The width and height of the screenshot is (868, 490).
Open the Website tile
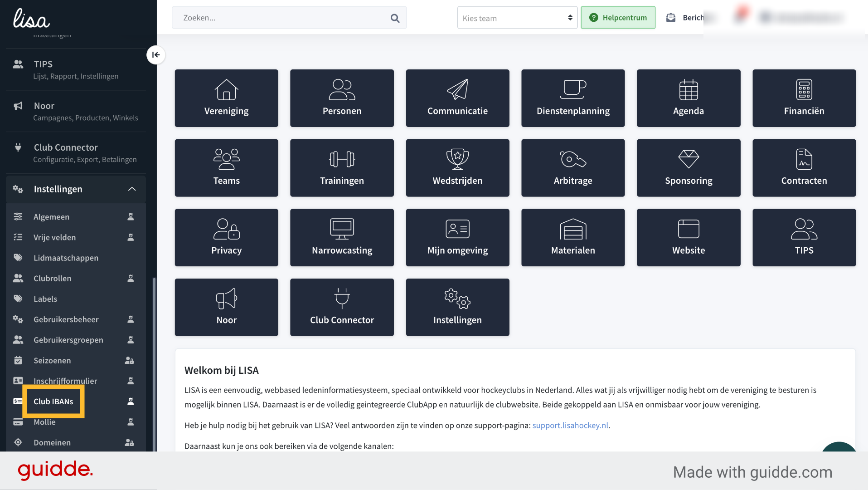(689, 237)
